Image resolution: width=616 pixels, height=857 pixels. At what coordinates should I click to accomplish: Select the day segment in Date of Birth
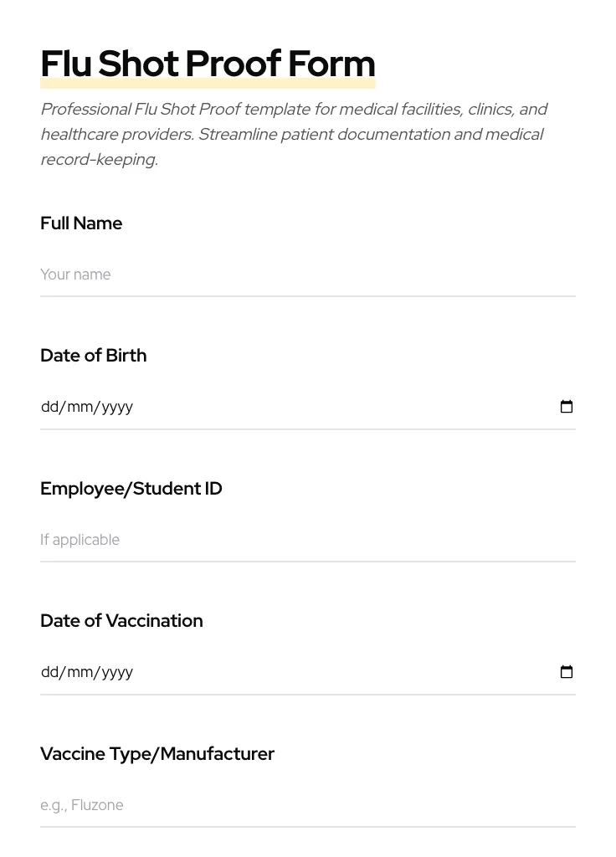coord(50,408)
